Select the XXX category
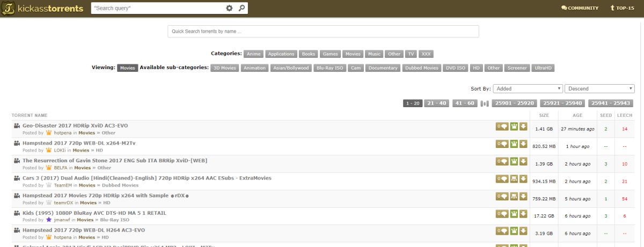 (x=426, y=54)
